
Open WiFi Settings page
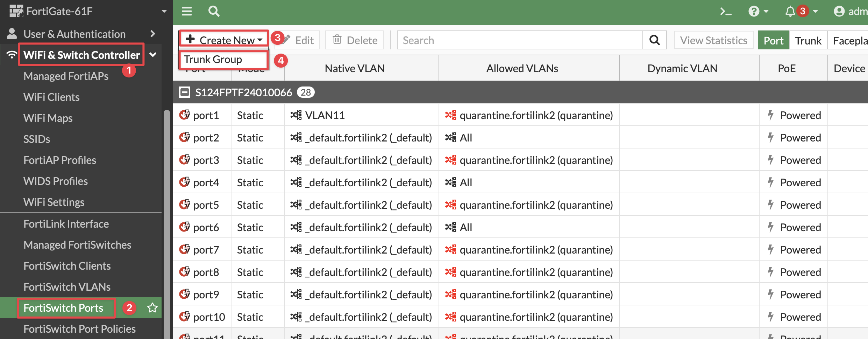[x=54, y=202]
